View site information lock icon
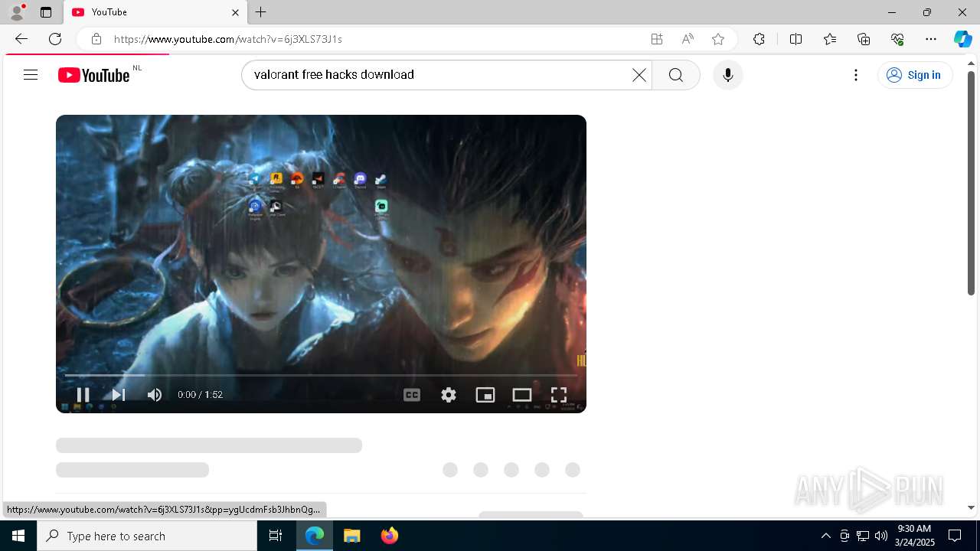This screenshot has width=980, height=551. [96, 39]
